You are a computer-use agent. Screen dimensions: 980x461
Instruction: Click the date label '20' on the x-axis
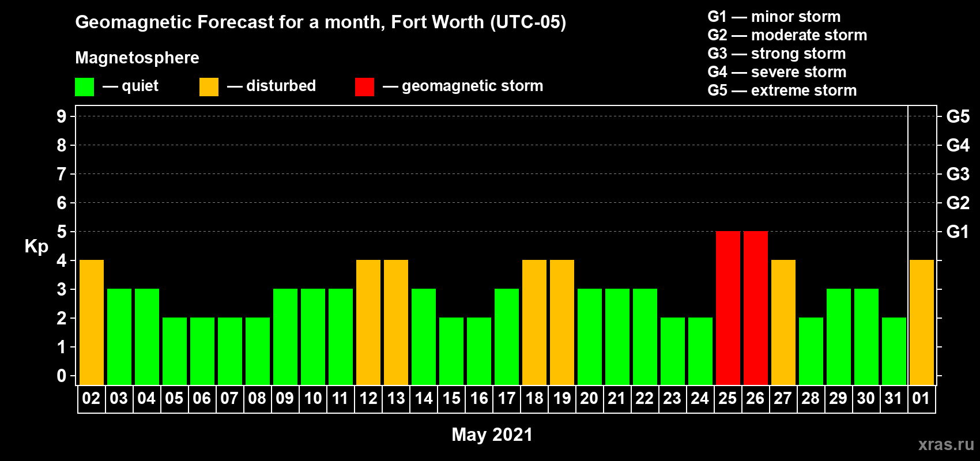click(589, 398)
